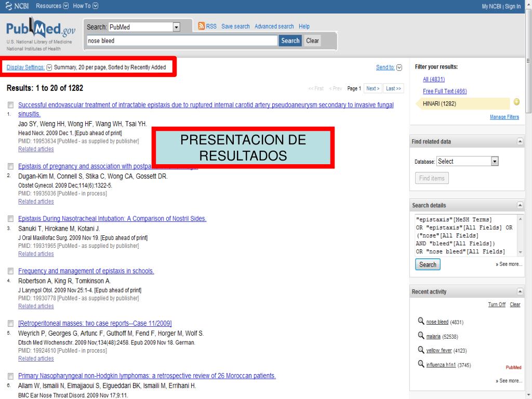The image size is (532, 399).
Task: Open See more under Recent activity
Action: point(509,381)
